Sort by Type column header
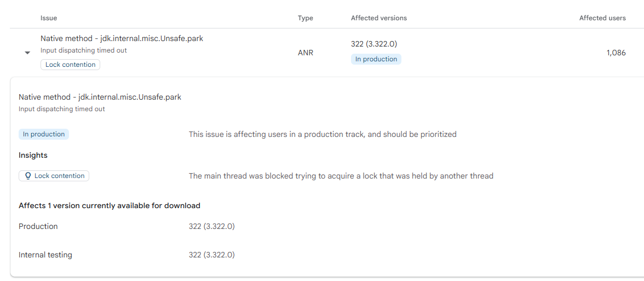The width and height of the screenshot is (644, 281). [x=305, y=18]
